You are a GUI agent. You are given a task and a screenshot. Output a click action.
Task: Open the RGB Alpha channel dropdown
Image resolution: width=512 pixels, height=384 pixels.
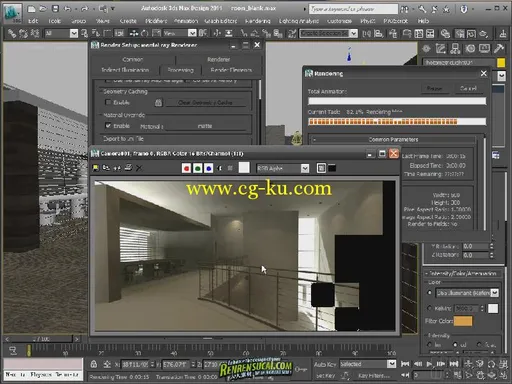(x=283, y=168)
